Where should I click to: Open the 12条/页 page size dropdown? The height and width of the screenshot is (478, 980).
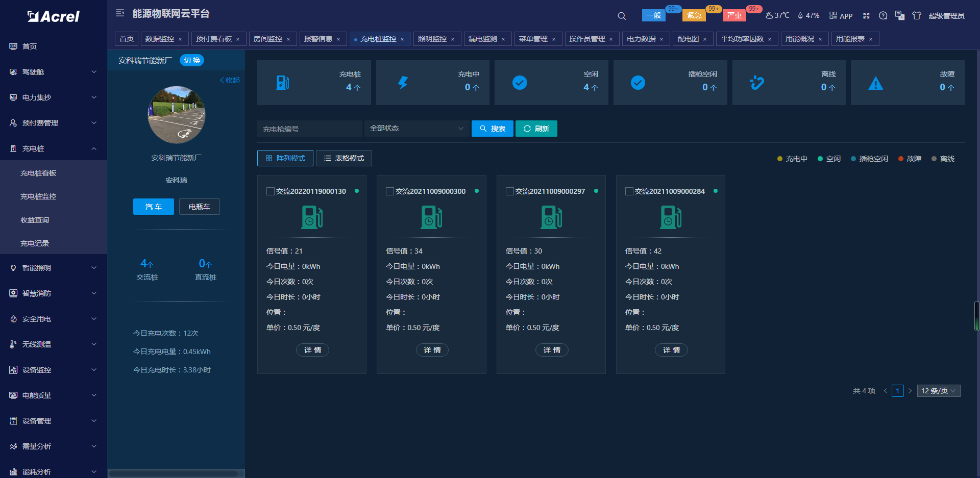tap(938, 391)
